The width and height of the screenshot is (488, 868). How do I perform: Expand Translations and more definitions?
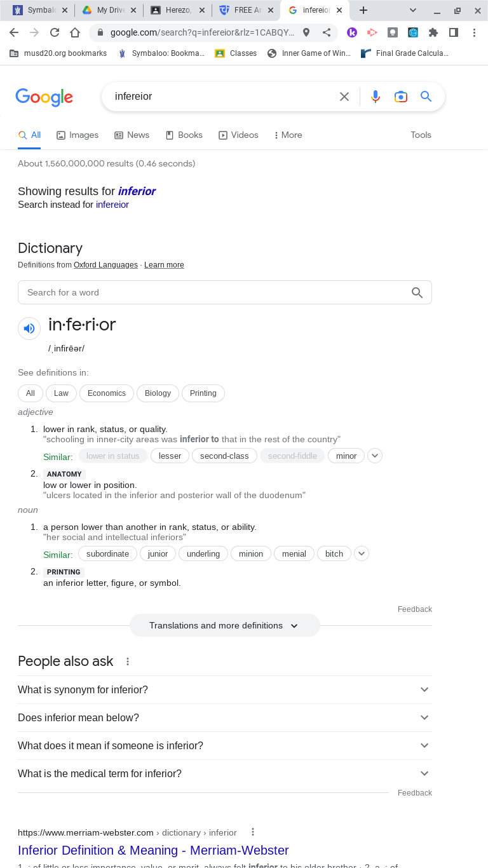(225, 625)
